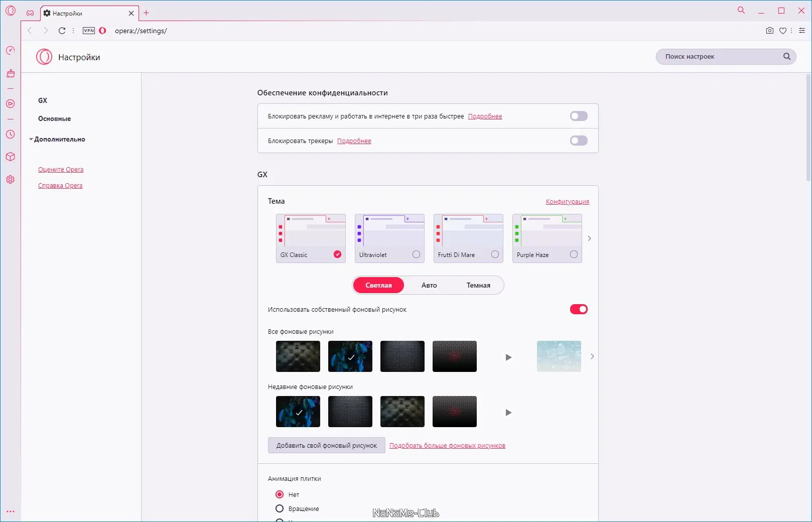Go forward to the next page
Viewport: 812px width, 522px height.
tap(46, 31)
